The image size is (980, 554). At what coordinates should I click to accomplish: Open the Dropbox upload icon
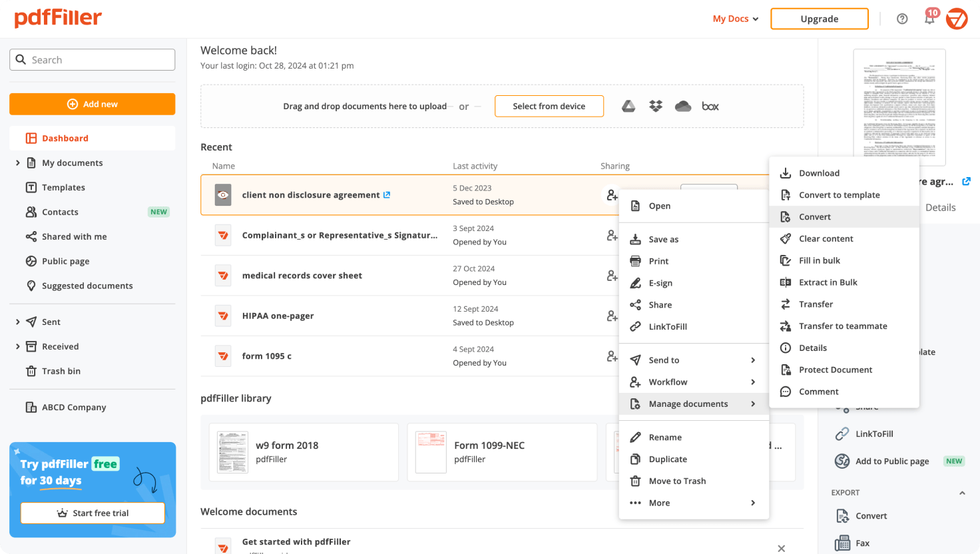click(655, 105)
